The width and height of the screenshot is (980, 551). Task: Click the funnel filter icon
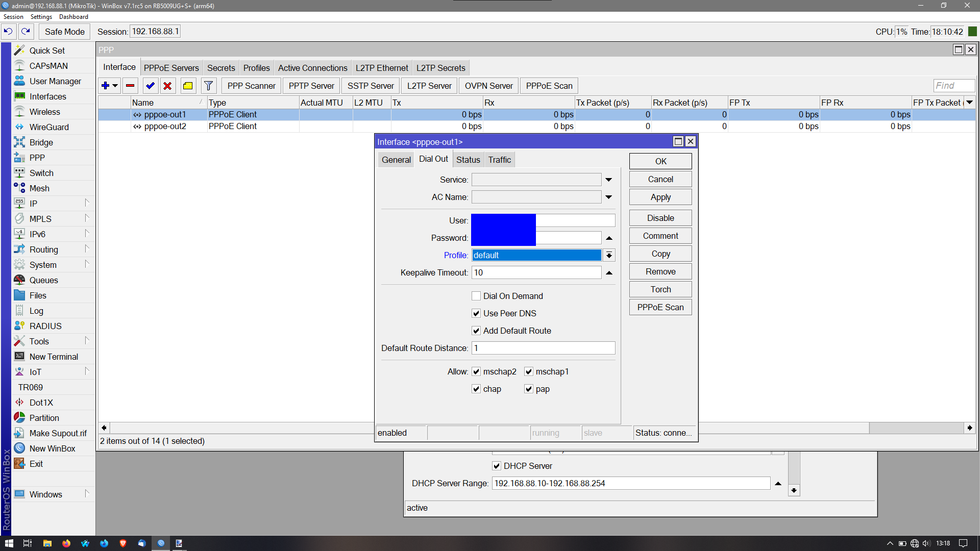[x=208, y=86]
